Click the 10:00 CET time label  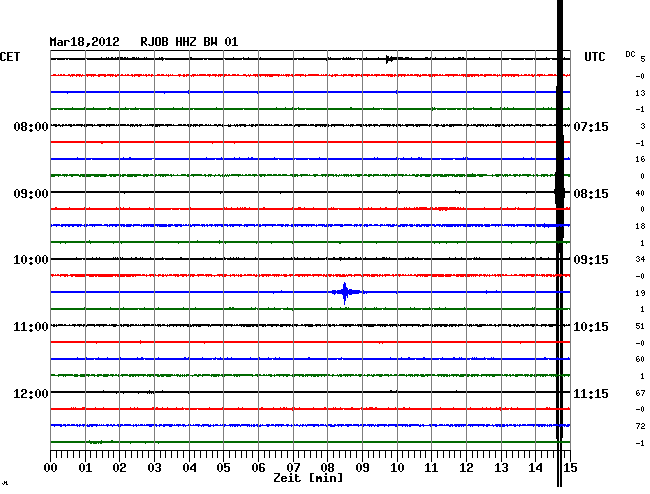click(31, 260)
